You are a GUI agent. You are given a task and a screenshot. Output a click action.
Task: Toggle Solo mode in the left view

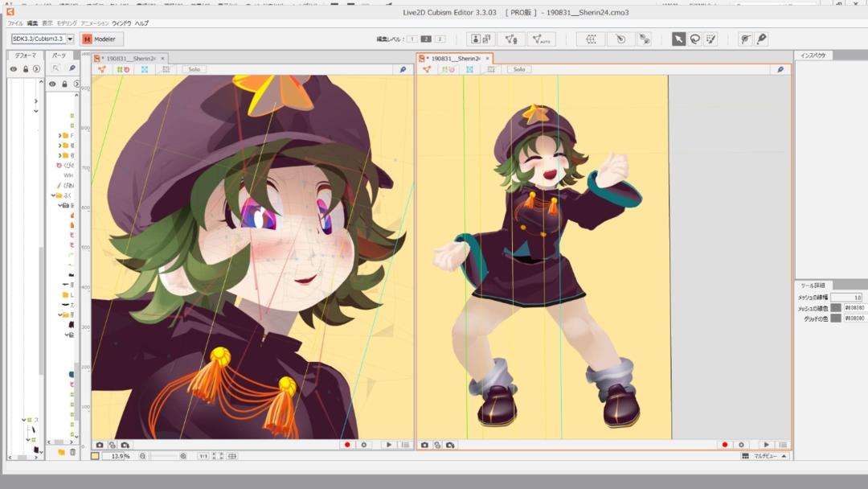(x=194, y=69)
